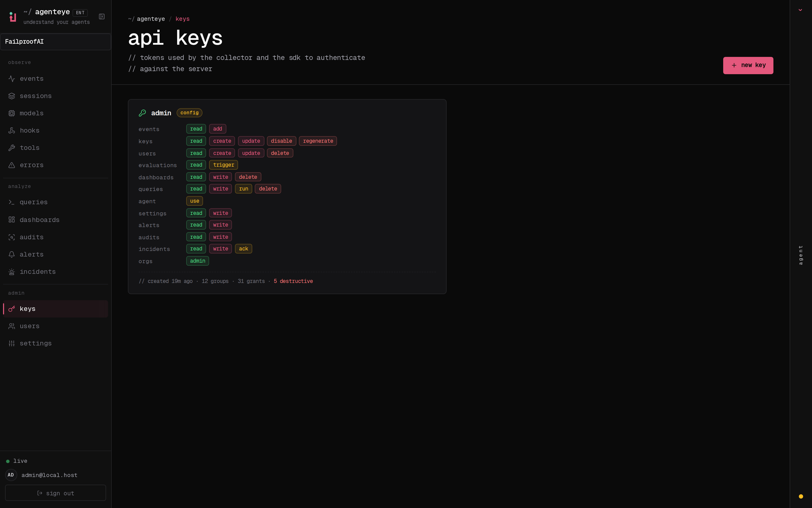Click the yellow dot at agent panel bottom
Screen dimensions: 812x508
(x=801, y=496)
